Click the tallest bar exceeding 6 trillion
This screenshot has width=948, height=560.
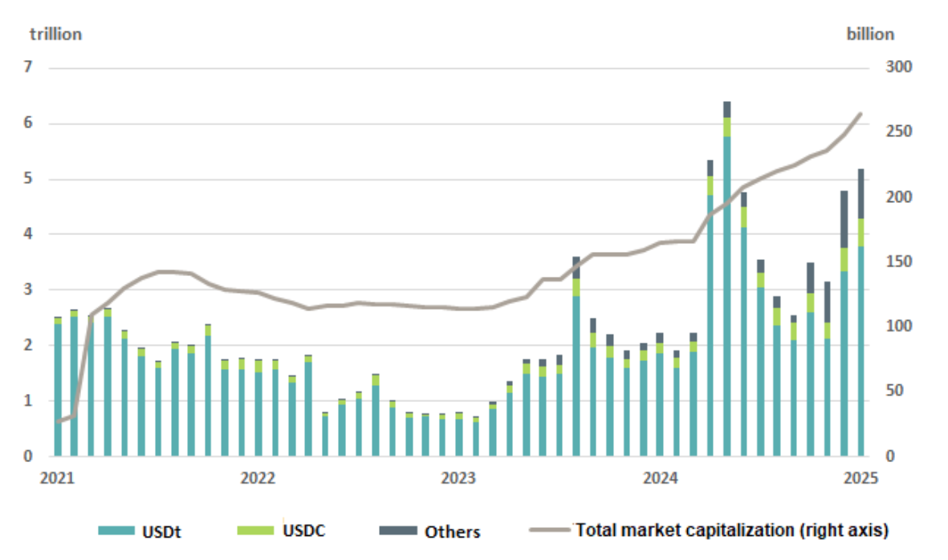(727, 281)
